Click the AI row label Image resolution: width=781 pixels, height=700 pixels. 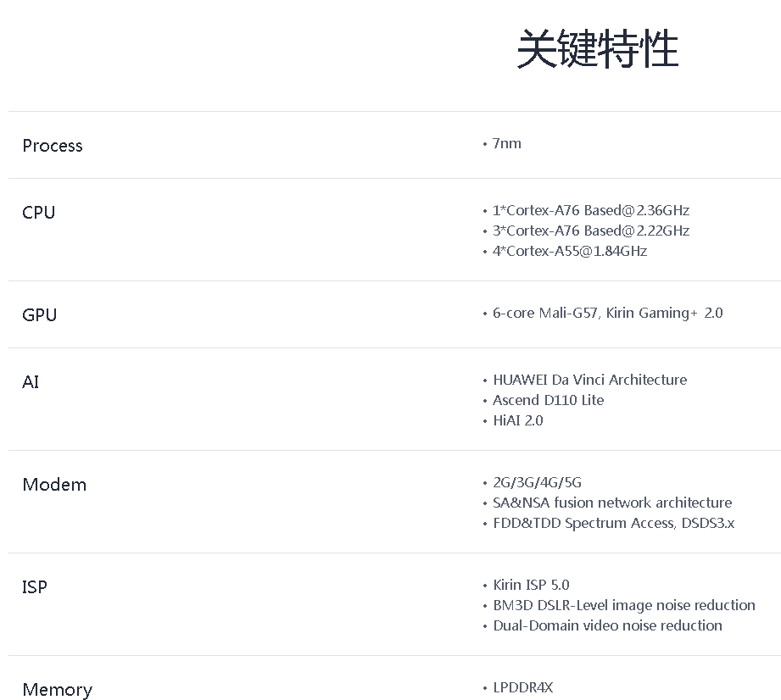point(31,382)
